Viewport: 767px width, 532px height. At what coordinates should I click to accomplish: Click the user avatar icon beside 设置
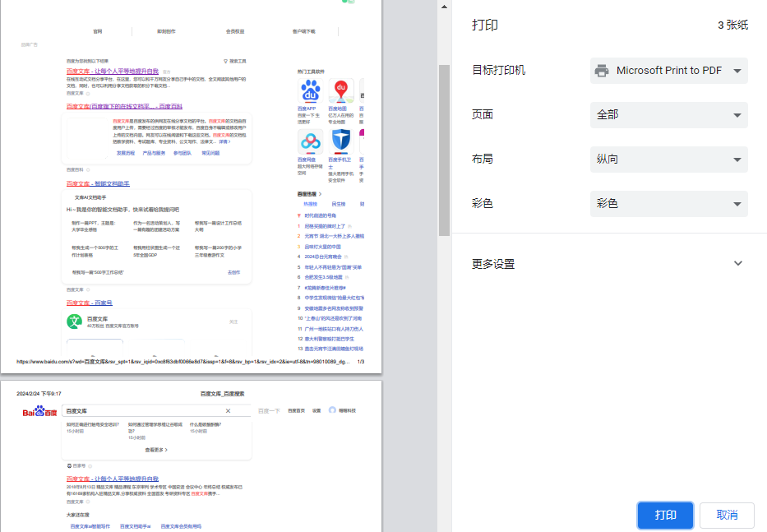[332, 409]
